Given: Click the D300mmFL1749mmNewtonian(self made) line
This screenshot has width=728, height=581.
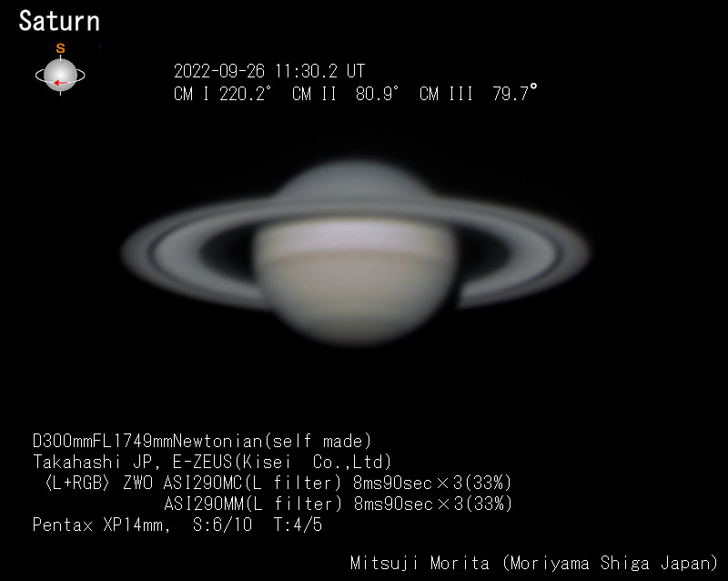Looking at the screenshot, I should click(x=202, y=441).
